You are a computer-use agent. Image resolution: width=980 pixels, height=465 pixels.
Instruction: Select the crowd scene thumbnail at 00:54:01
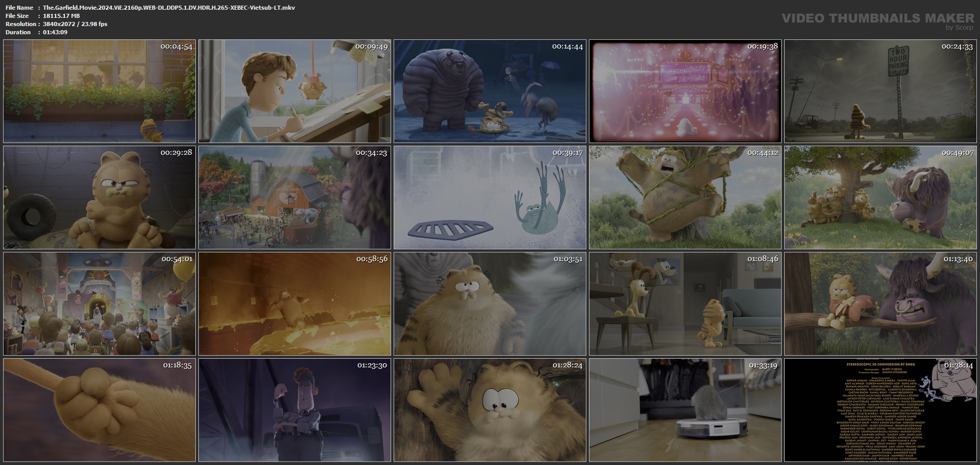point(99,304)
